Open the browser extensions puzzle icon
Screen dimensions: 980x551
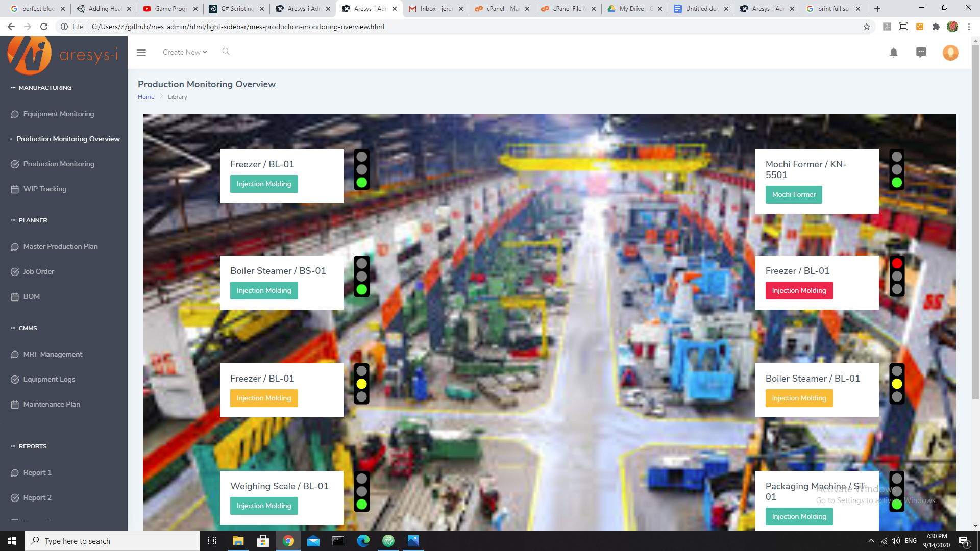(936, 27)
